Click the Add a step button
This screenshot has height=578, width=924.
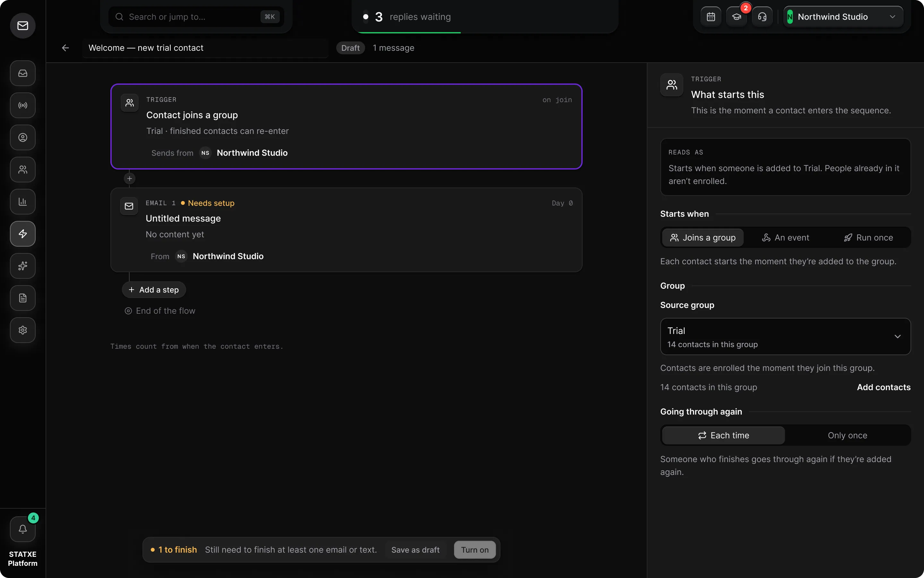click(x=154, y=290)
